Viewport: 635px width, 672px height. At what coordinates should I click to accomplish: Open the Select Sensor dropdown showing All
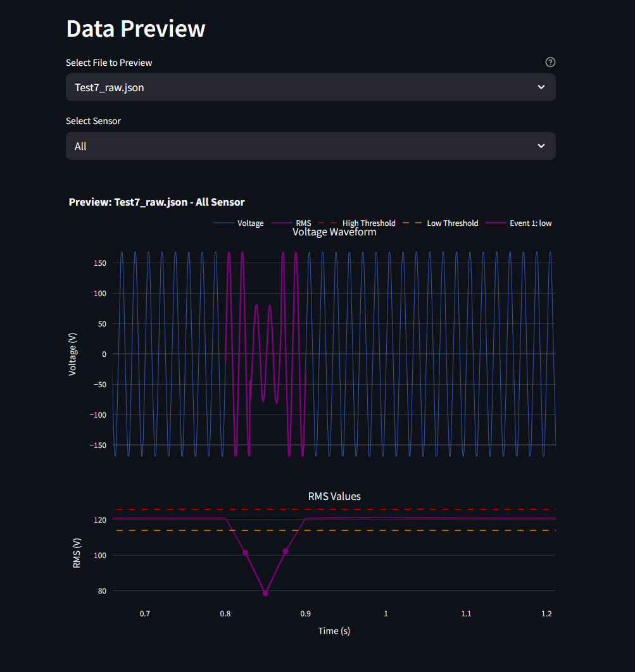click(x=310, y=146)
